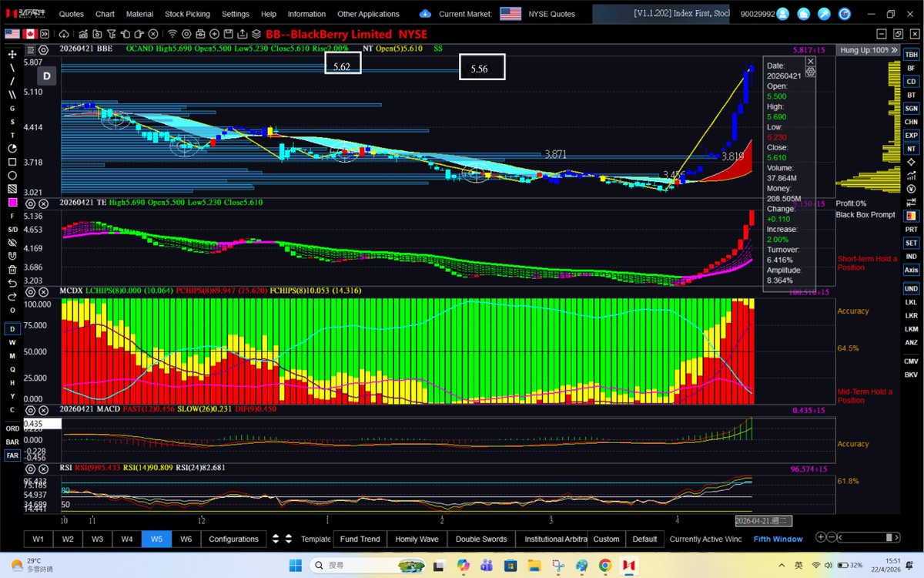This screenshot has width=924, height=578.
Task: Click the blue cloud sync icon
Action: (425, 14)
